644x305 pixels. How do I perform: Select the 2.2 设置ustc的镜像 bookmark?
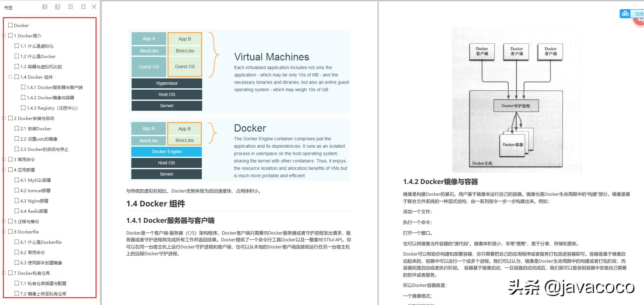39,139
